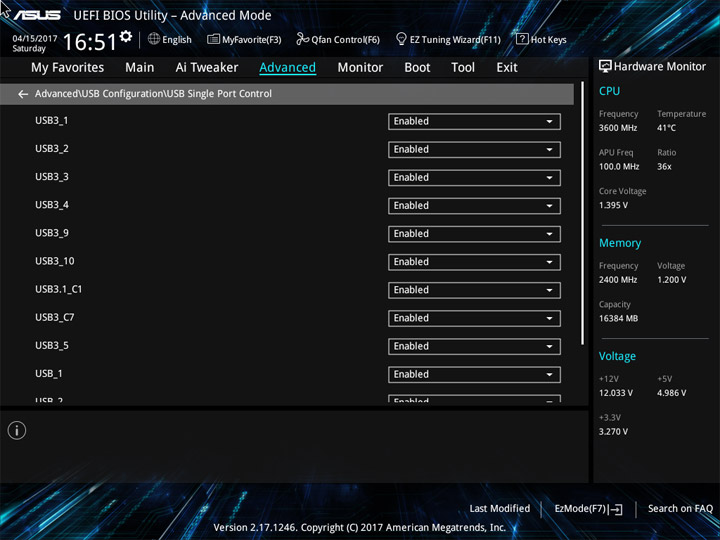Viewport: 720px width, 540px height.
Task: Click the APU Freq value 100.0 MHz
Action: [619, 167]
